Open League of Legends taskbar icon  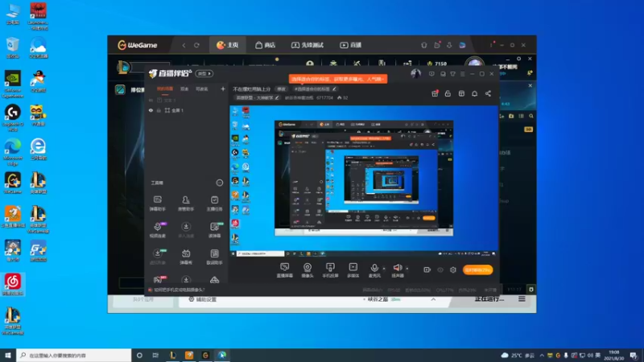173,355
